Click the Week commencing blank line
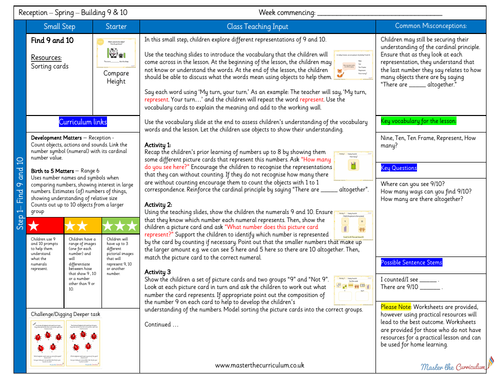Viewport: 500px width, 375px height. pyautogui.click(x=380, y=14)
